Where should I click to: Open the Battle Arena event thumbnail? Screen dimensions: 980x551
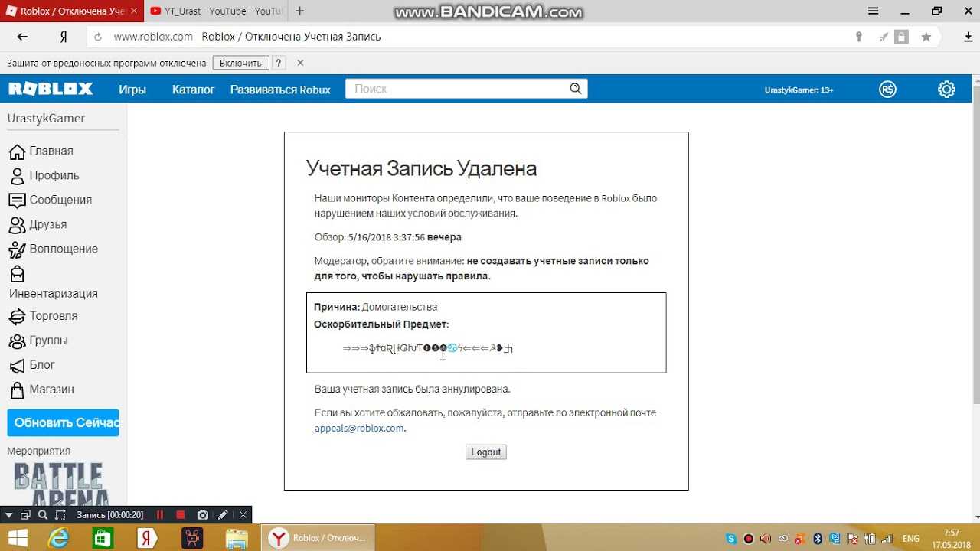point(63,483)
